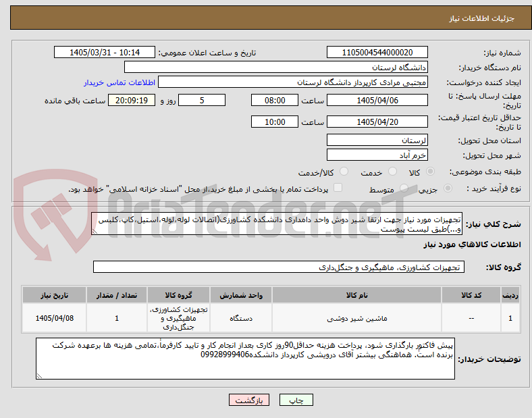
Task: Click the resize handle of the توضیحات خریدار textarea
Action: click(x=39, y=376)
